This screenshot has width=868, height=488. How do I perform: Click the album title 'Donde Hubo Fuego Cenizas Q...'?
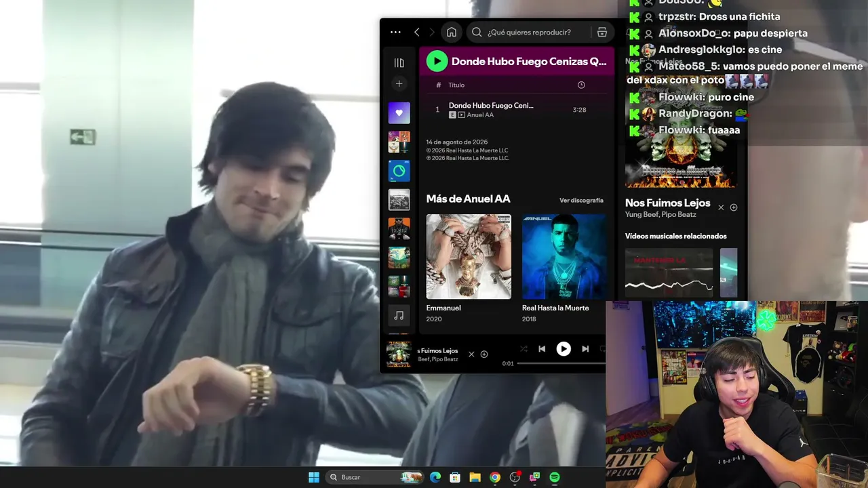pyautogui.click(x=529, y=62)
